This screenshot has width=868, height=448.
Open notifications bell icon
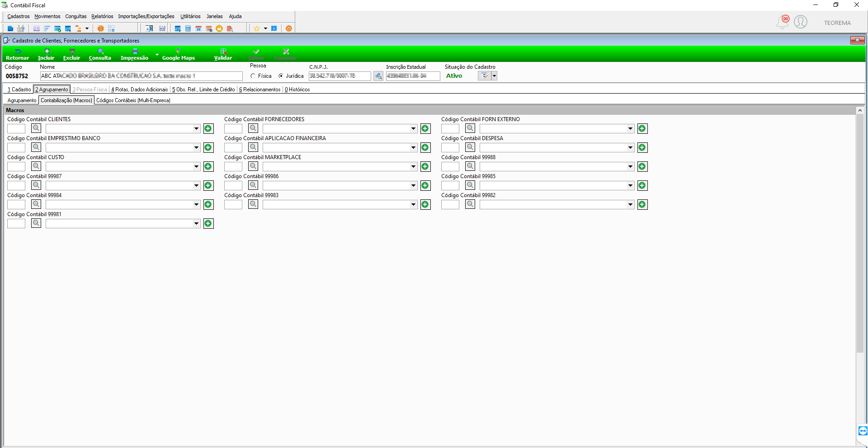click(783, 22)
